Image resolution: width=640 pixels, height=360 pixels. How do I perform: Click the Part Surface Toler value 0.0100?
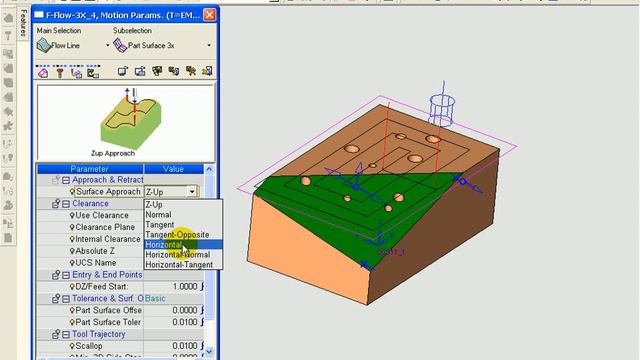pyautogui.click(x=184, y=322)
